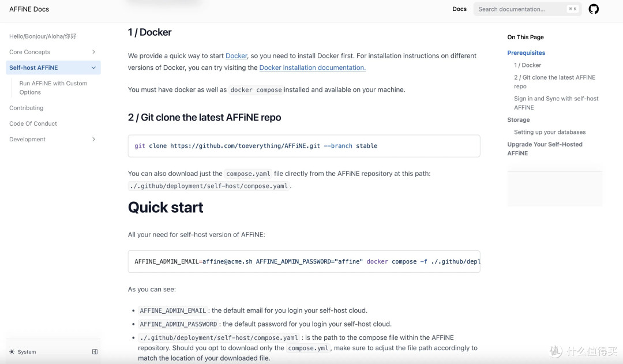This screenshot has width=623, height=364.
Task: Open Docker installation documentation link
Action: point(312,67)
